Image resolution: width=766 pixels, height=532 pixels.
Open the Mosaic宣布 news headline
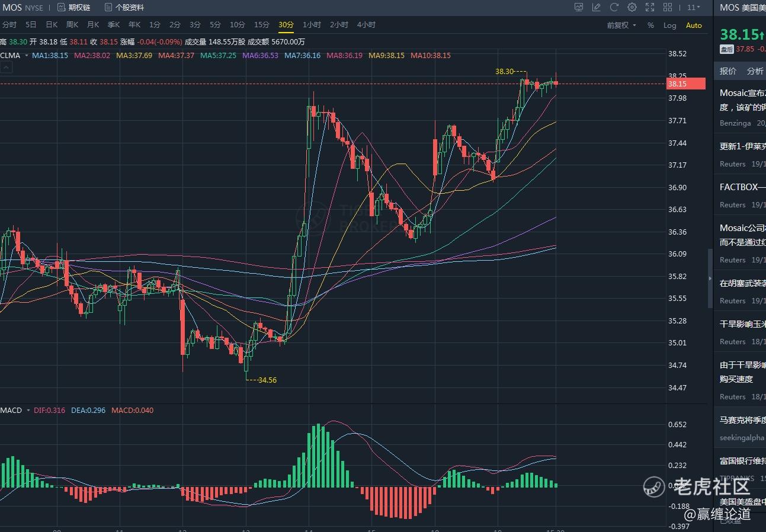[x=743, y=100]
